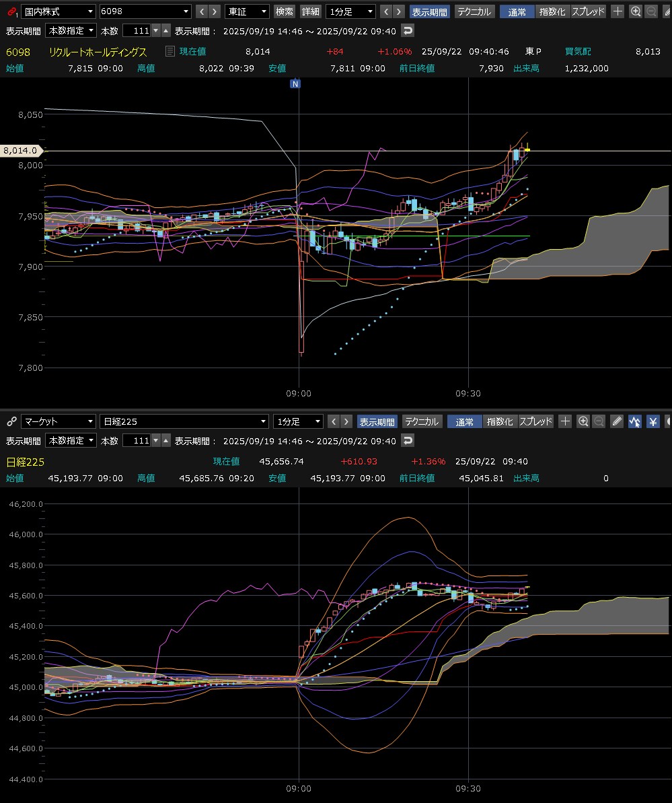Open the マーケット category dropdown
The height and width of the screenshot is (803, 672).
[x=59, y=421]
